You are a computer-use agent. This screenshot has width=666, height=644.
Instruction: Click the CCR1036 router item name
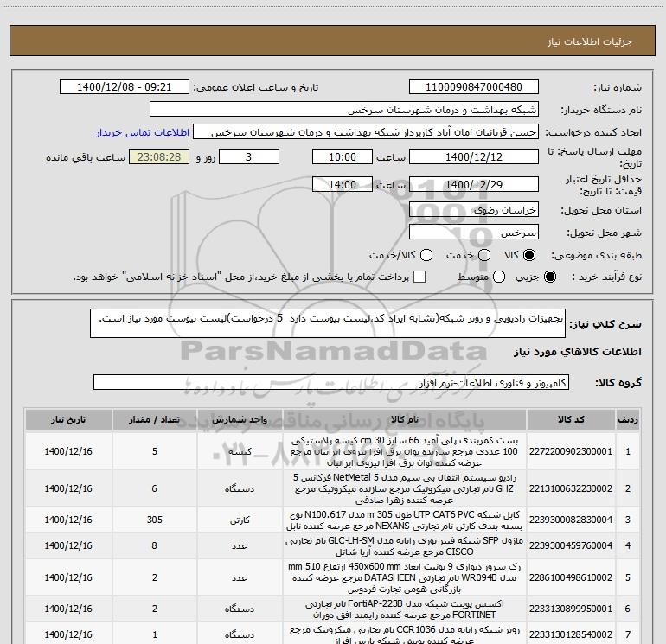[x=405, y=634]
